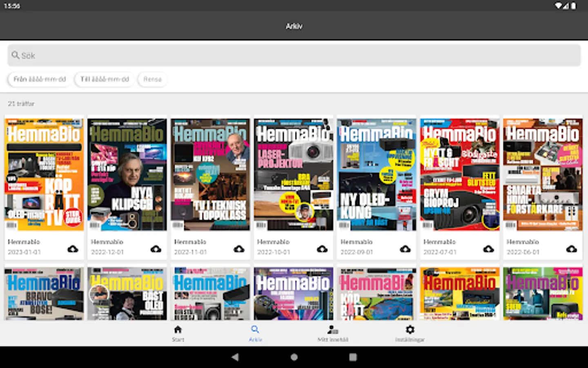Click the Sök search field

[x=294, y=55]
